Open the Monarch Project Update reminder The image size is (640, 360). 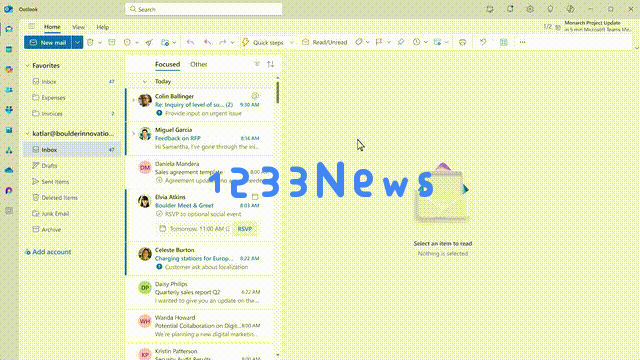[x=598, y=26]
